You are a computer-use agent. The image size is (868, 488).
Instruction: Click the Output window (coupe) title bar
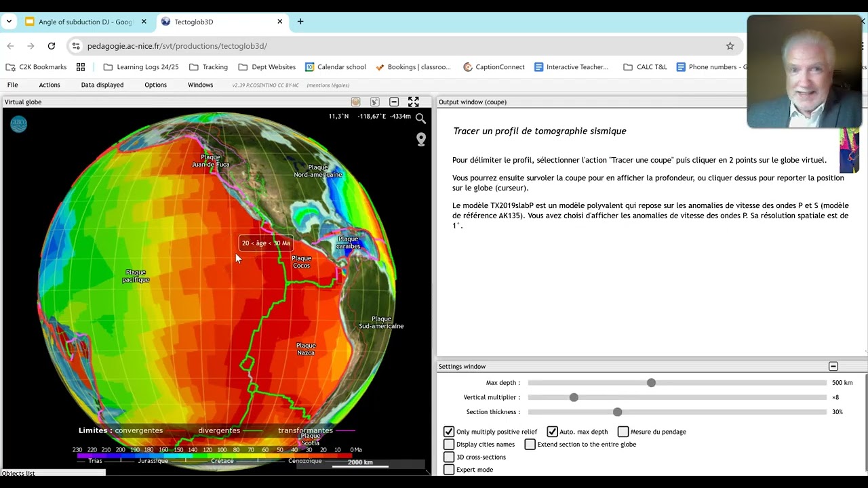652,102
